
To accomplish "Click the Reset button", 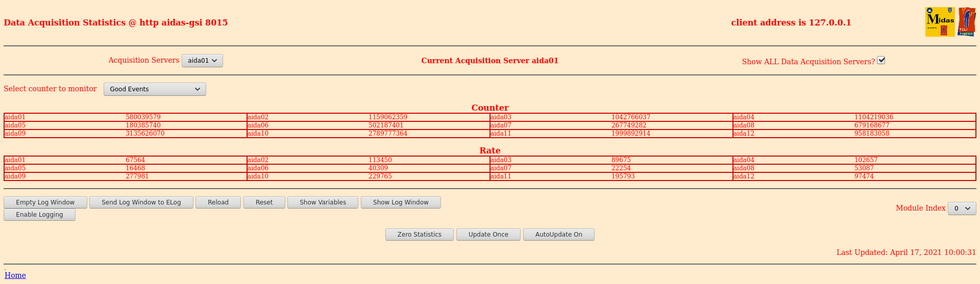I will (264, 202).
